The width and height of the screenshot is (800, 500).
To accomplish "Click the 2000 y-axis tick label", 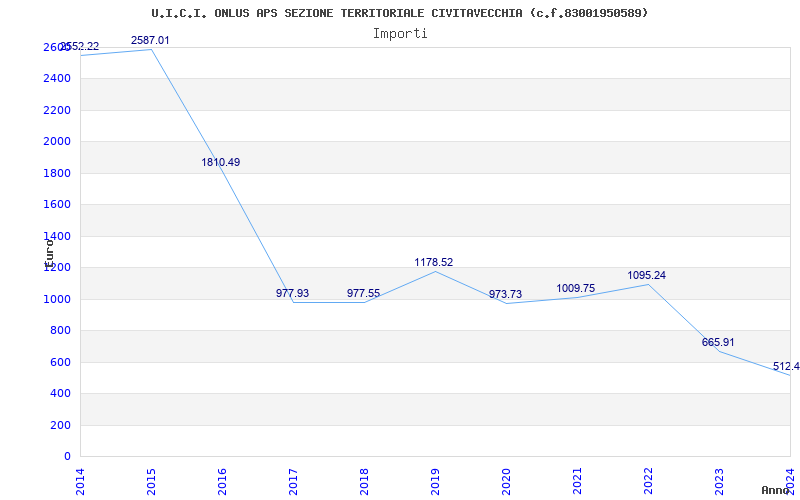I will [57, 141].
